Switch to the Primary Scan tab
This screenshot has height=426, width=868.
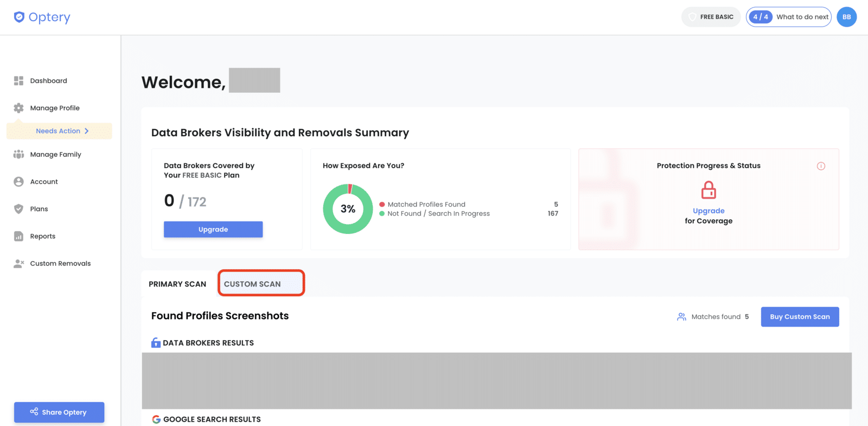click(x=177, y=284)
